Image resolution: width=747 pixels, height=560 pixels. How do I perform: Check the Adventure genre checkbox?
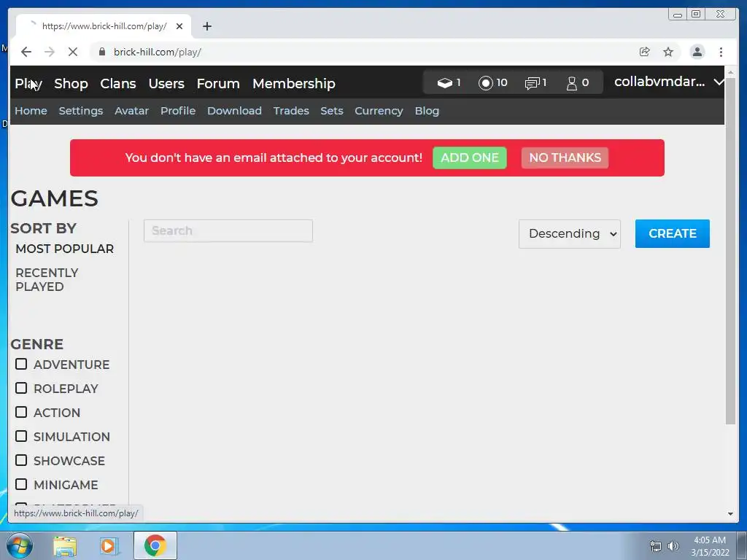[21, 365]
